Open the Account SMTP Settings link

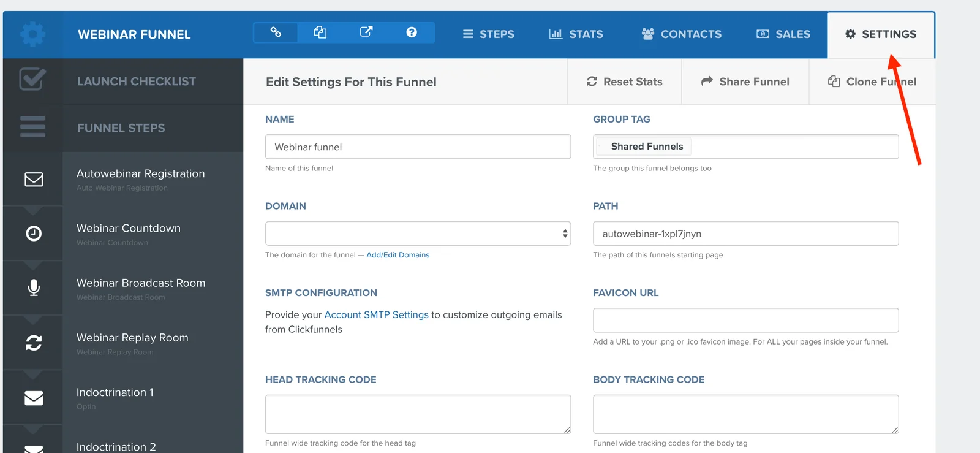pyautogui.click(x=376, y=314)
